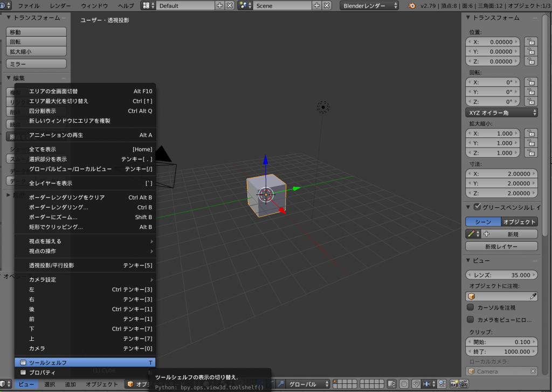The width and height of the screenshot is (552, 392).
Task: Lock the Z rotation
Action: (x=531, y=102)
